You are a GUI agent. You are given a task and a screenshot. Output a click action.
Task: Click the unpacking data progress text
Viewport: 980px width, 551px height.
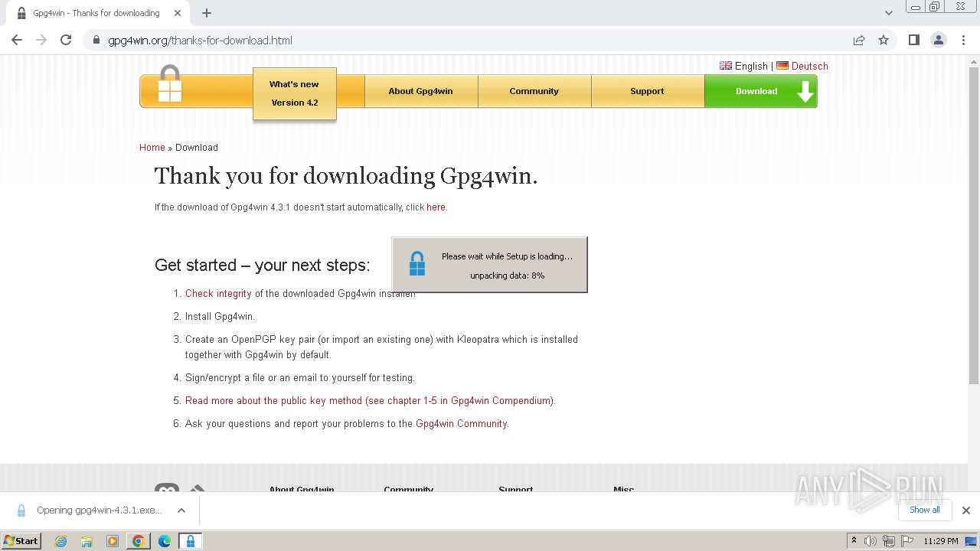click(x=507, y=275)
